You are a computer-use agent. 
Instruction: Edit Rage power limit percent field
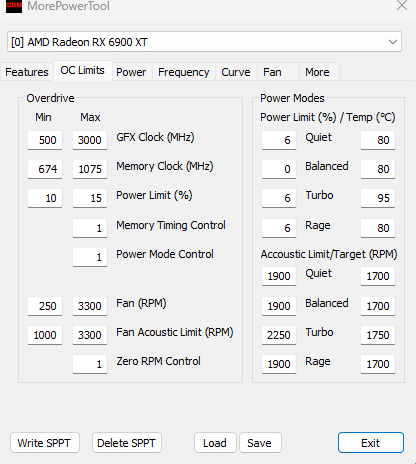point(279,228)
